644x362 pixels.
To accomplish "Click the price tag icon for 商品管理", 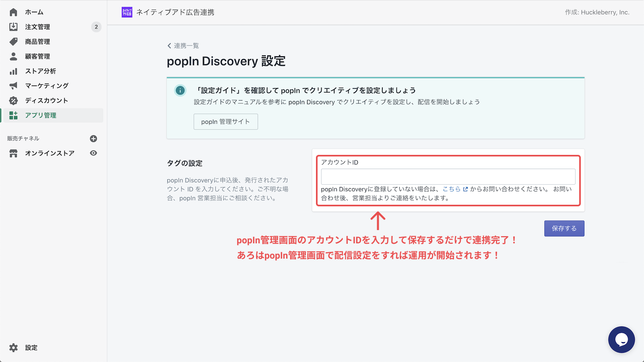I will tap(14, 41).
